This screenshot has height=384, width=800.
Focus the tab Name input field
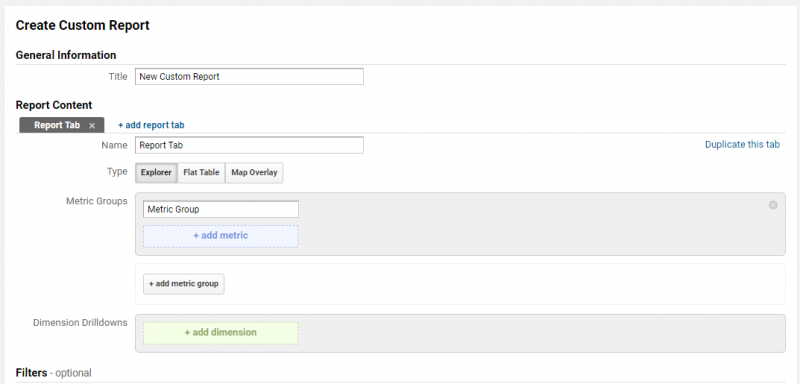coord(249,145)
